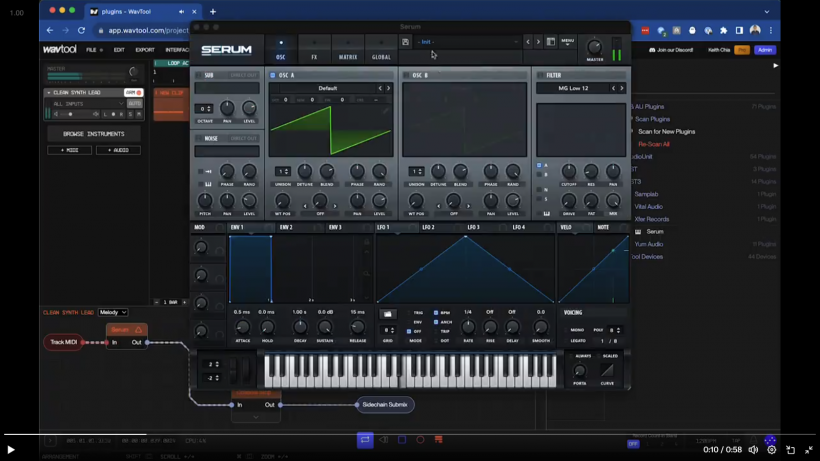Load LFO shape using the folder icon

(388, 314)
